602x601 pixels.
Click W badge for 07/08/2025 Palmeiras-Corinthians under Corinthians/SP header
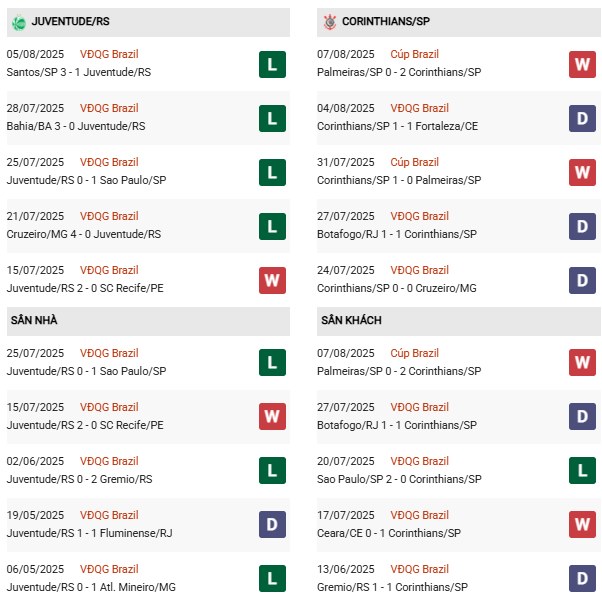click(582, 65)
